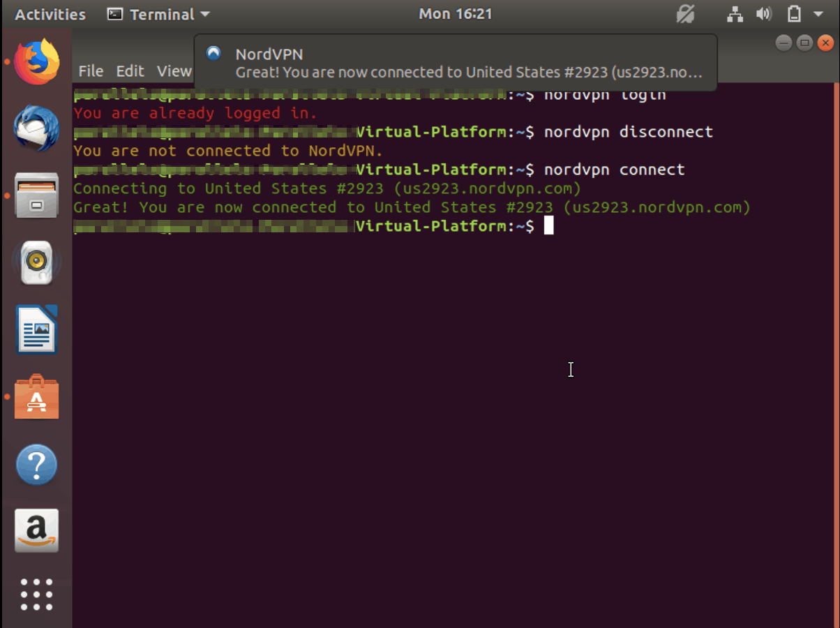Click the NordVPN notification icon

coord(213,52)
